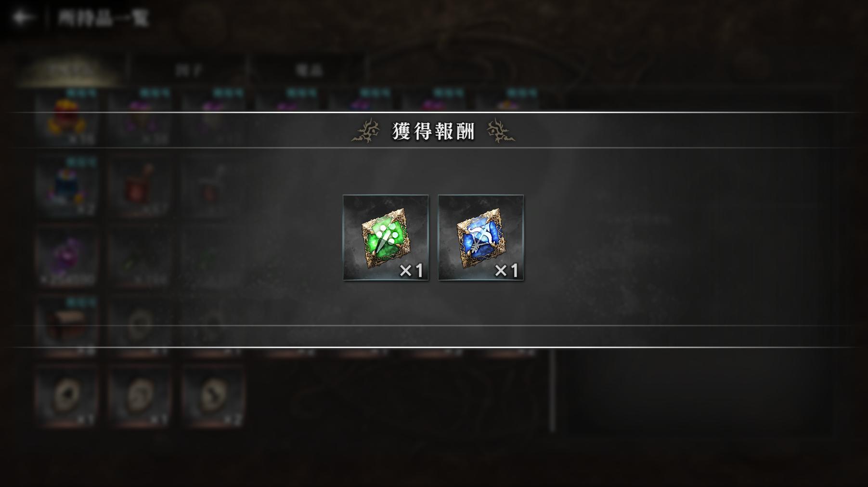The width and height of the screenshot is (868, 487).
Task: Select the blue bow emblem reward
Action: pyautogui.click(x=480, y=237)
